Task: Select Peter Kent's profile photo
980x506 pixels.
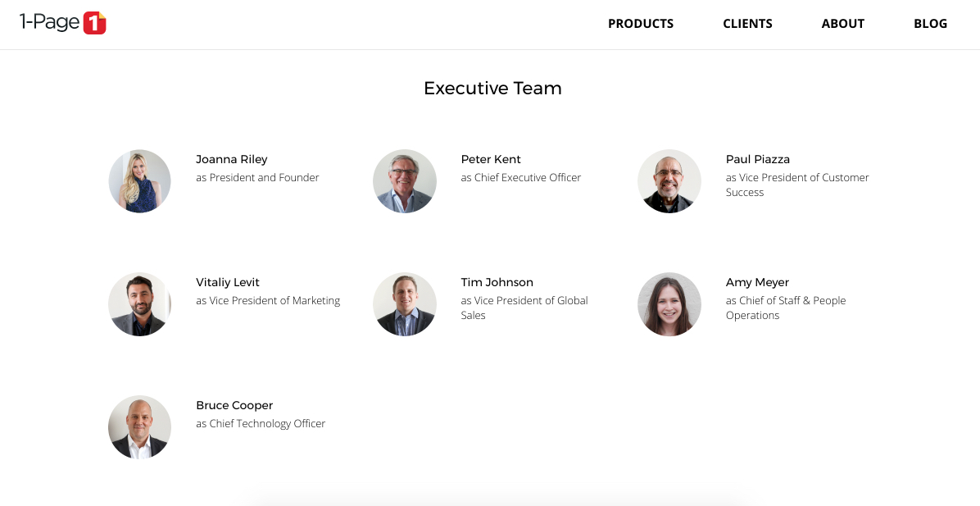Action: click(405, 181)
